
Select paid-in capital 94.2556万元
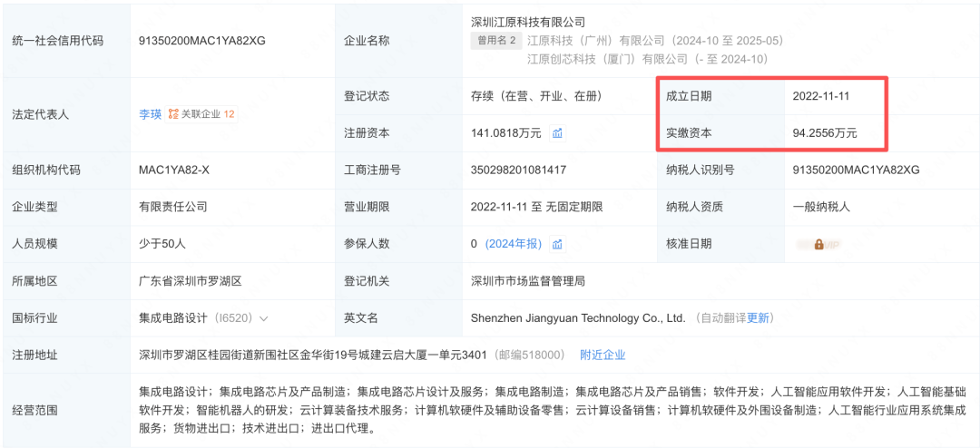click(824, 133)
